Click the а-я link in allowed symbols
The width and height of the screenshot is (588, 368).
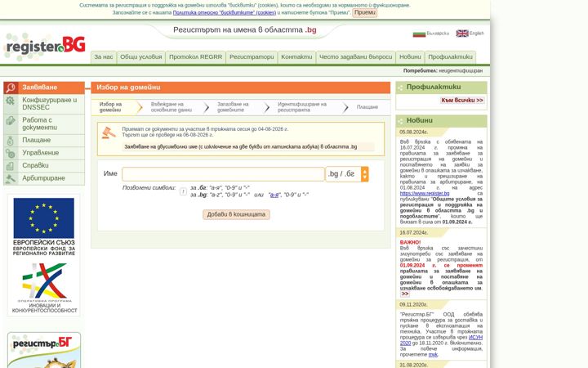click(274, 195)
